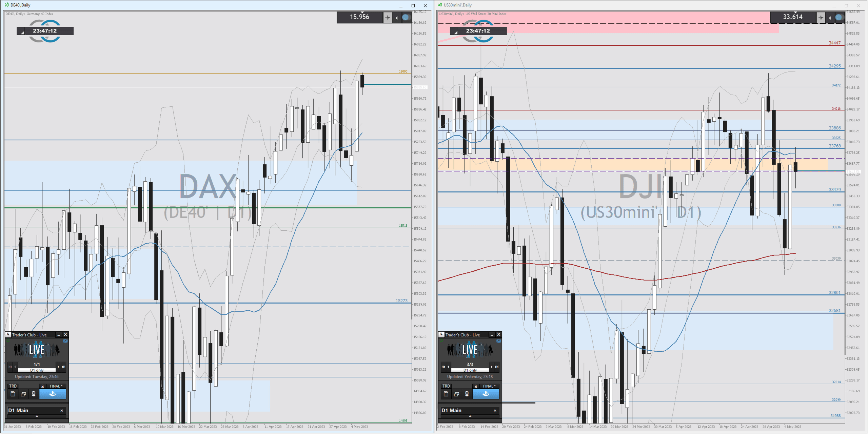Click the overlapping windows icon in DJI panel
Image resolution: width=868 pixels, height=434 pixels.
[456, 394]
